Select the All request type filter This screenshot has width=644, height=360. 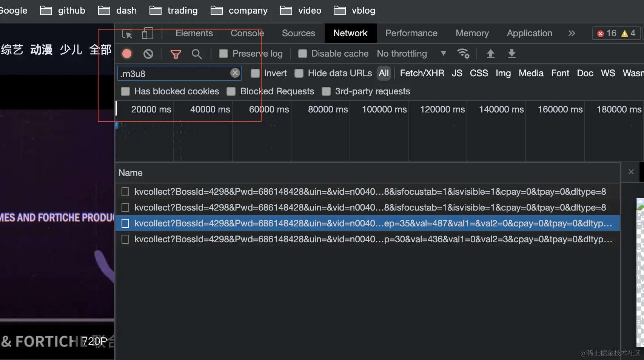tap(384, 73)
